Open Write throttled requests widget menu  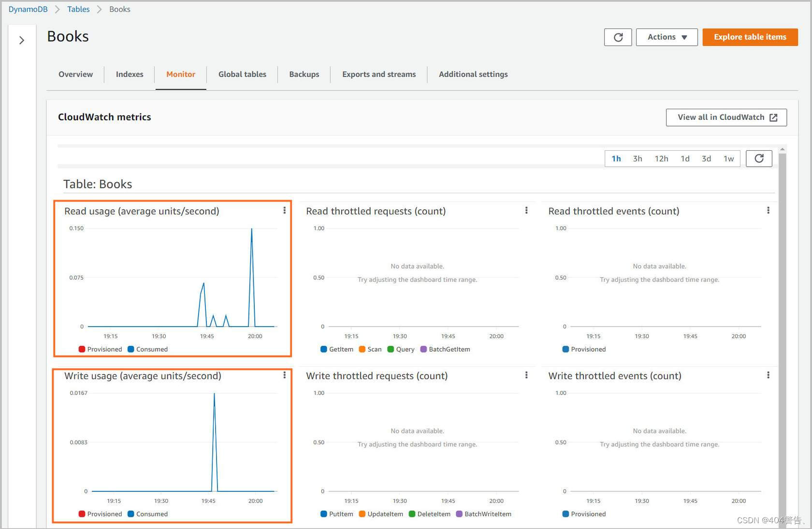point(526,375)
